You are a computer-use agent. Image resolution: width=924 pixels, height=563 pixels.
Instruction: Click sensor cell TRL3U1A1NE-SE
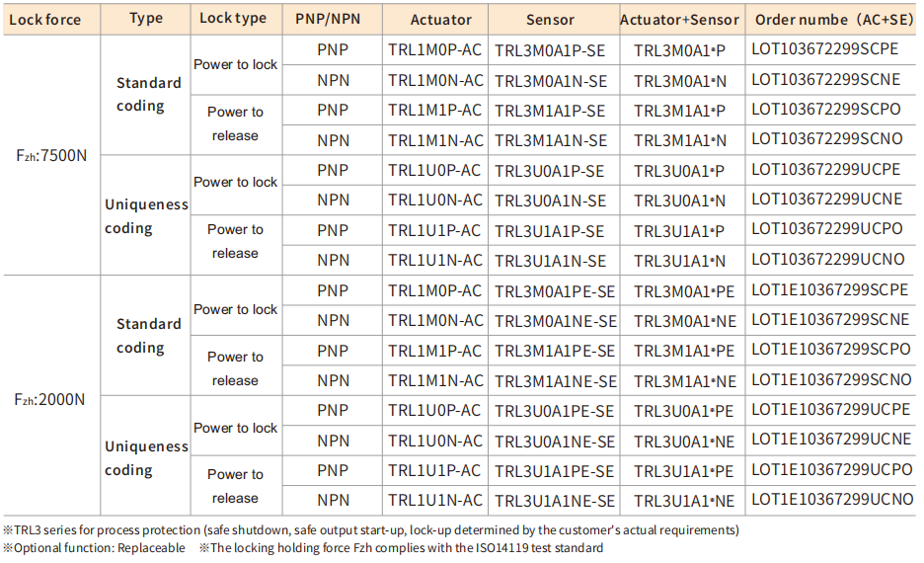coord(555,501)
